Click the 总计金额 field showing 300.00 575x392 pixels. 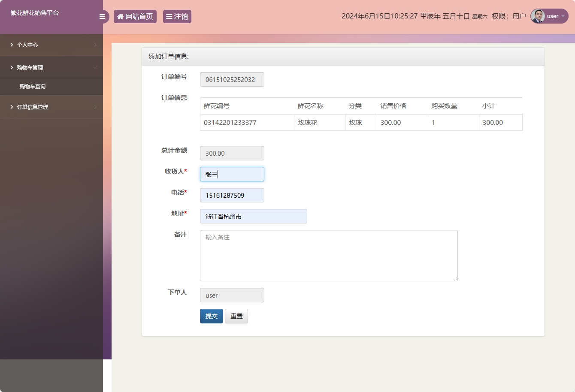[x=232, y=153]
